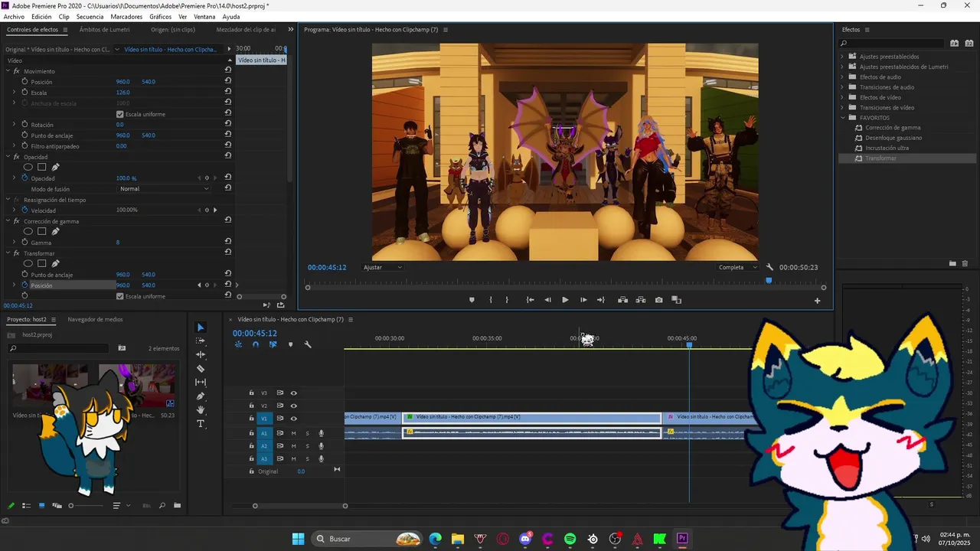Click the blue playhead on Program scrub bar
The height and width of the screenshot is (551, 980).
pyautogui.click(x=769, y=281)
